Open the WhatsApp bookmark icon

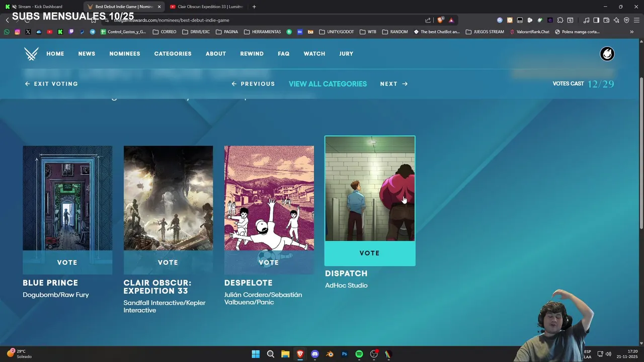pyautogui.click(x=7, y=32)
